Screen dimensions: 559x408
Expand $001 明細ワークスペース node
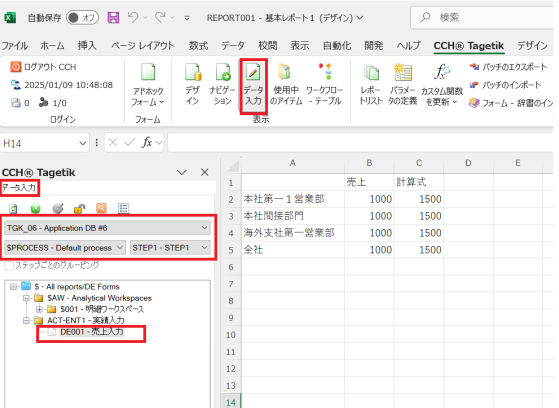pyautogui.click(x=39, y=309)
